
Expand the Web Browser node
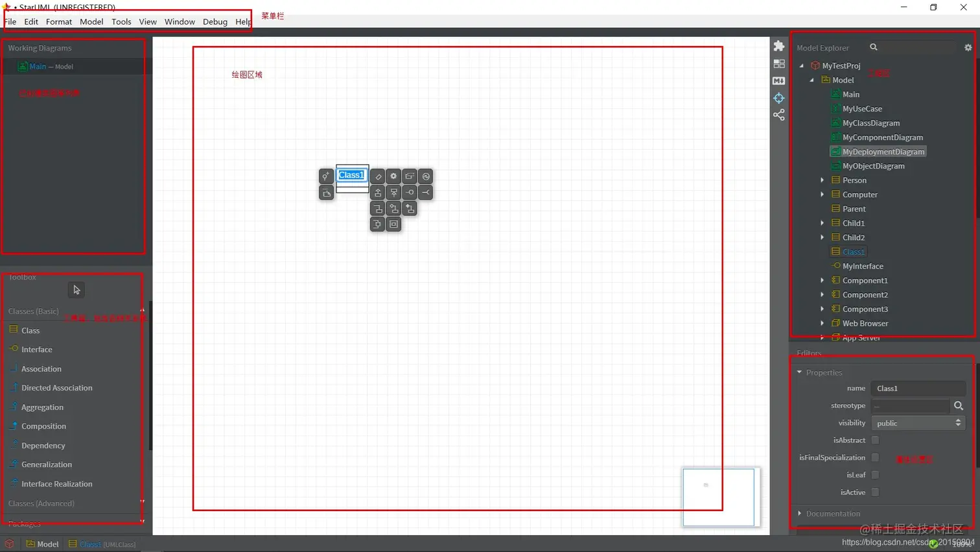coord(822,323)
